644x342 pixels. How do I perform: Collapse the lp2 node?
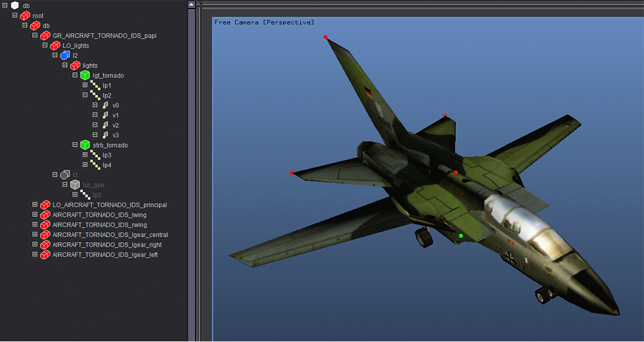(85, 95)
